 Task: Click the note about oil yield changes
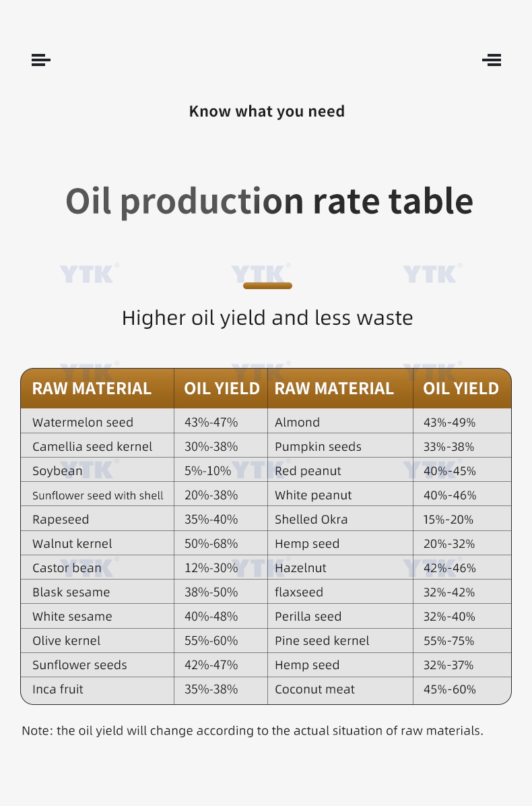click(x=253, y=731)
